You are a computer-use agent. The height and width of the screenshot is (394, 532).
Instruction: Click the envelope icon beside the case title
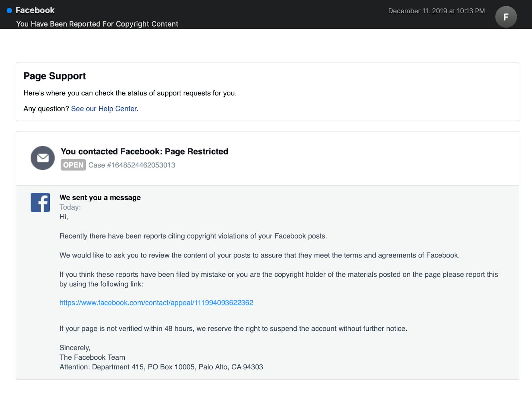point(43,158)
